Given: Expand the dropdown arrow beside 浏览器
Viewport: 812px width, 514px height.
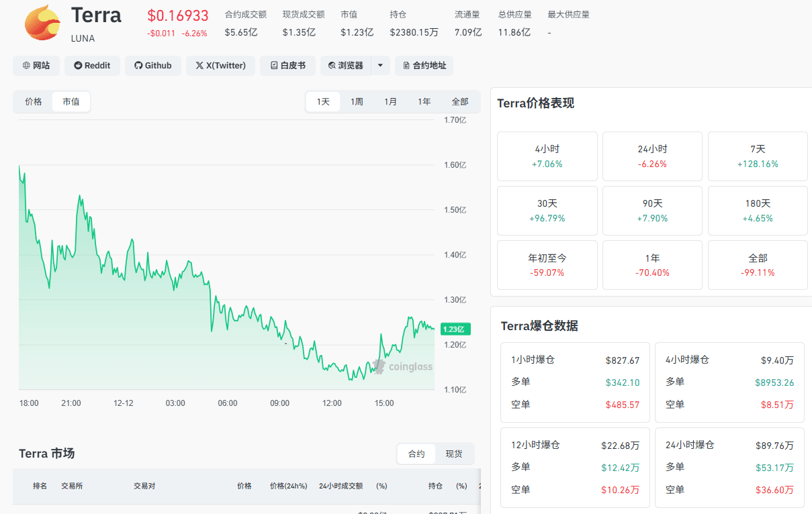Looking at the screenshot, I should [x=380, y=65].
